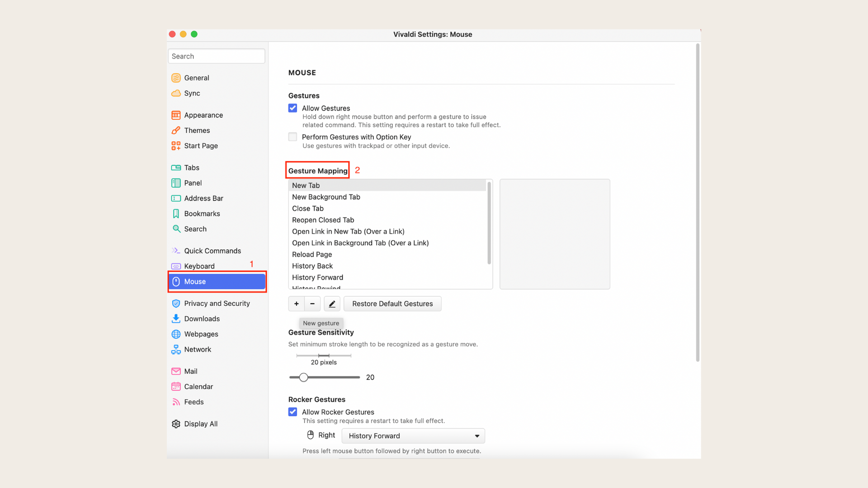Uncheck Allow Gestures checkbox
Image resolution: width=868 pixels, height=488 pixels.
click(x=292, y=108)
